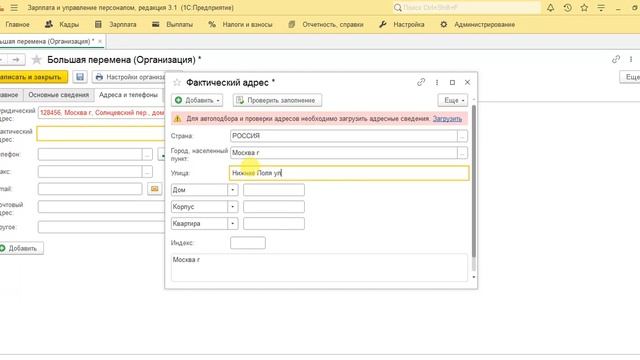Click the envelope icon beside email
Viewport: 640px width, 360px height.
(x=155, y=189)
